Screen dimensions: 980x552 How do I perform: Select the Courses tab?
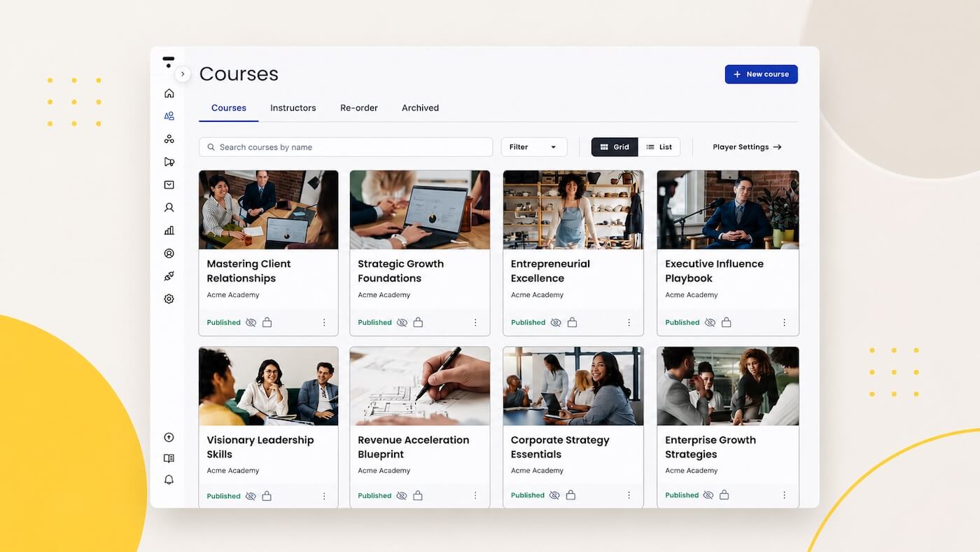coord(229,108)
